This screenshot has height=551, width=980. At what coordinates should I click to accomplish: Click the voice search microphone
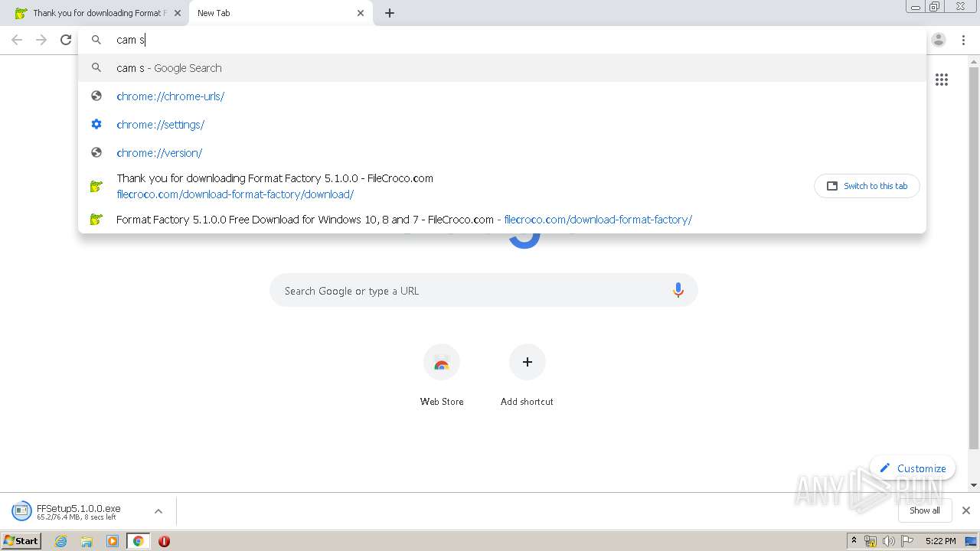(678, 290)
